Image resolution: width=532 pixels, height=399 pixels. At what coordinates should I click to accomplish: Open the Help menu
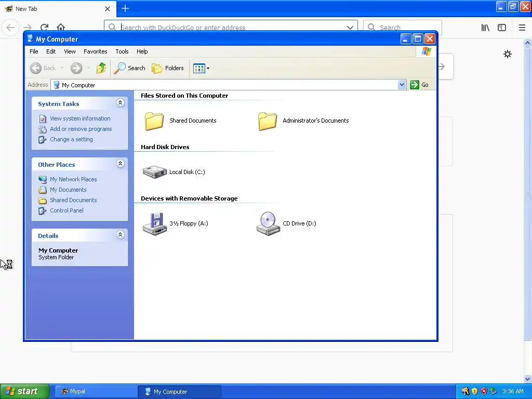(142, 51)
